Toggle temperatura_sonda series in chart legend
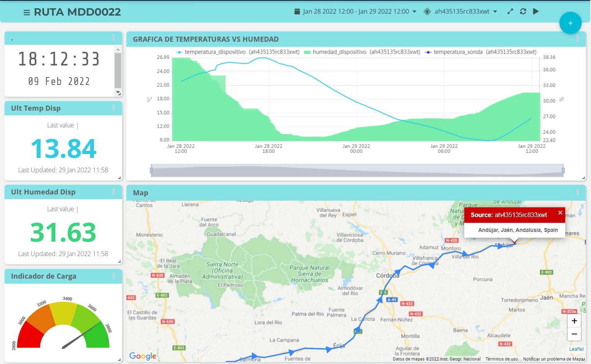 coord(480,52)
